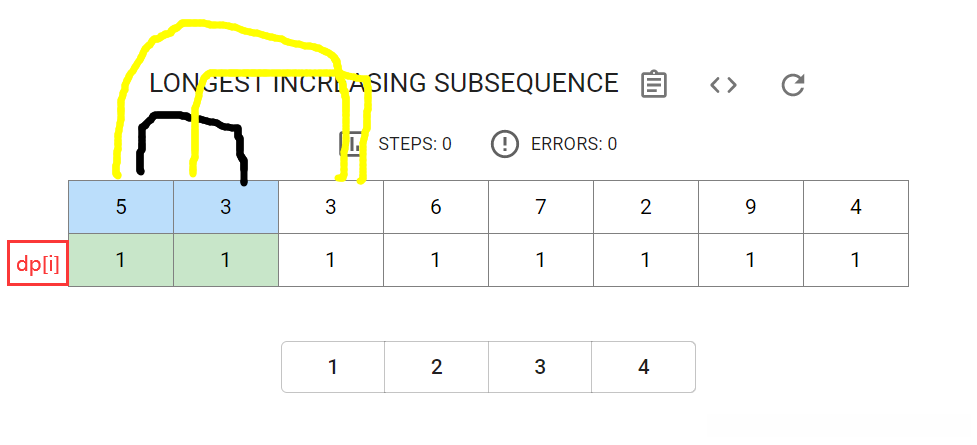Show the source code icon

pyautogui.click(x=723, y=84)
